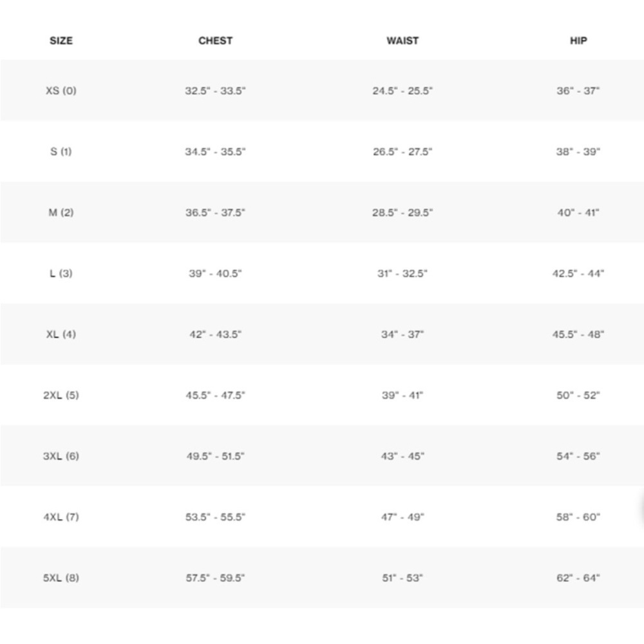Screen dimensions: 644x644
Task: Click the HIP column header
Action: [x=578, y=41]
